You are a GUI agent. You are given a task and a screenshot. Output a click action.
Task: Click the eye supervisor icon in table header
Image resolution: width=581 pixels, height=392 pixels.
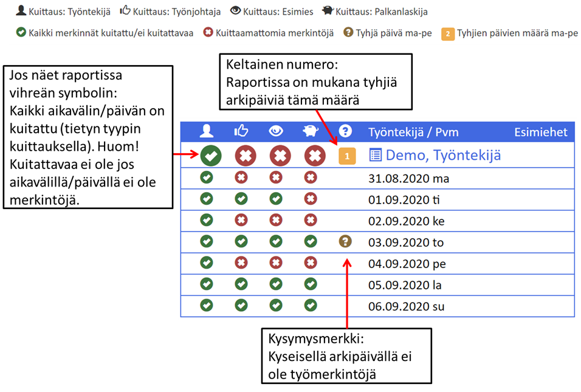pyautogui.click(x=276, y=131)
